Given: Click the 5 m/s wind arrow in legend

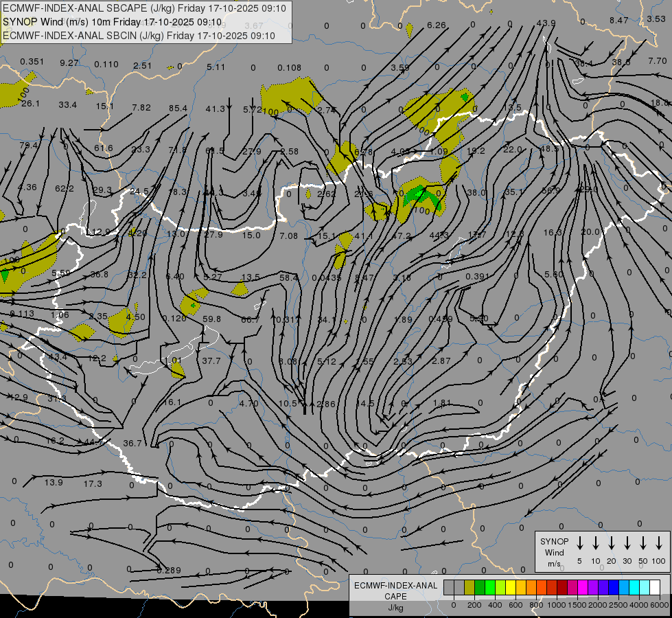Looking at the screenshot, I should coord(579,543).
